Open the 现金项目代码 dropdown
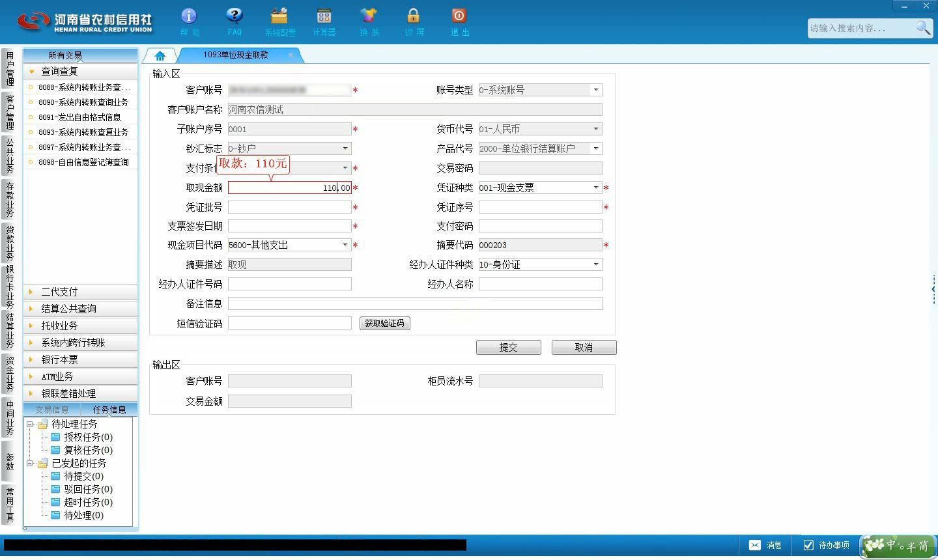This screenshot has width=938, height=560. (345, 245)
